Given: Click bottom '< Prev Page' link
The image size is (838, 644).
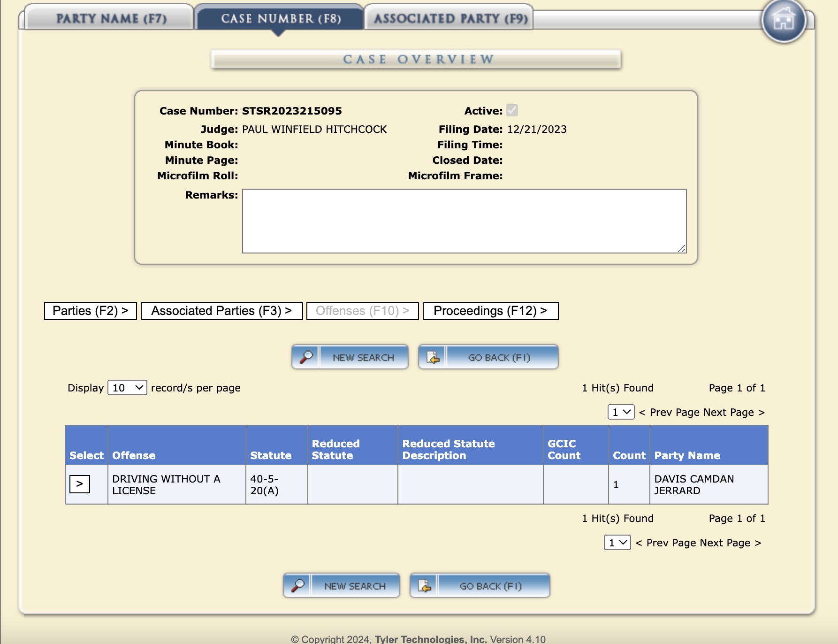Looking at the screenshot, I should (x=665, y=543).
